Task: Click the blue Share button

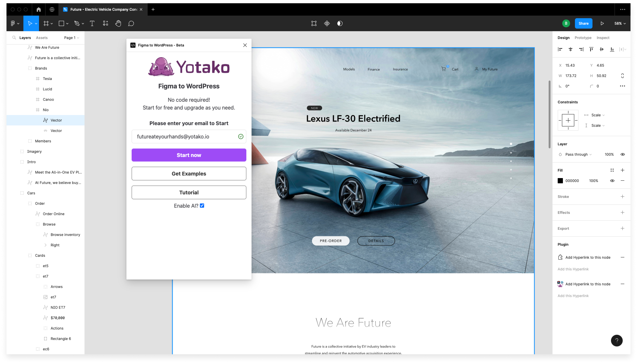Action: click(584, 24)
